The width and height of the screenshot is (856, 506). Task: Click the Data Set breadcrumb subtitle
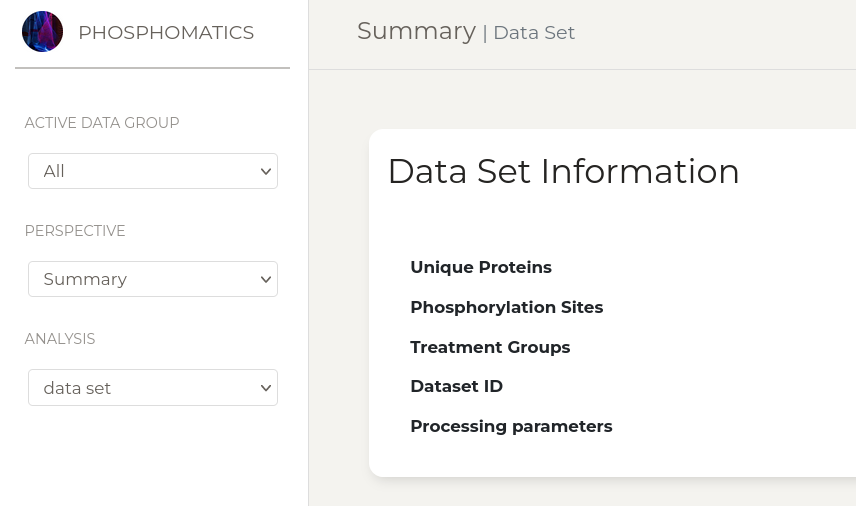pyautogui.click(x=534, y=33)
